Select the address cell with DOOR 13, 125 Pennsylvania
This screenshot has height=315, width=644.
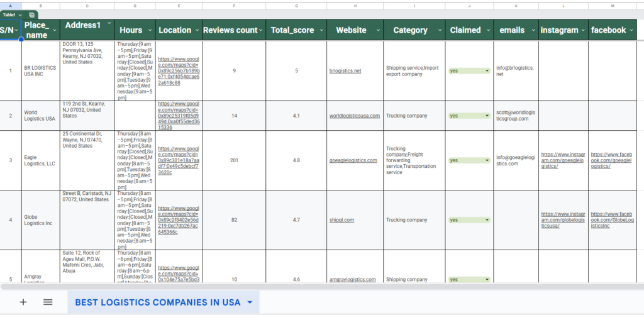tap(87, 70)
